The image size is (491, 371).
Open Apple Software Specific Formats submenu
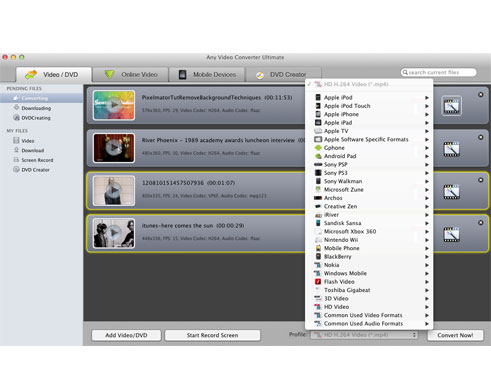[x=369, y=139]
